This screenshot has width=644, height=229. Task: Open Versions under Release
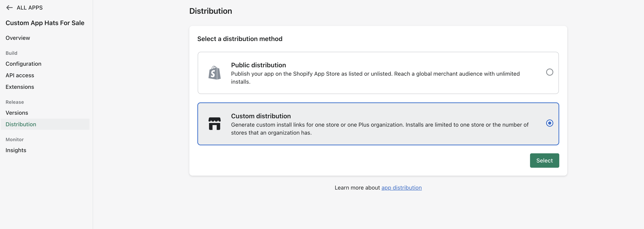pos(17,113)
